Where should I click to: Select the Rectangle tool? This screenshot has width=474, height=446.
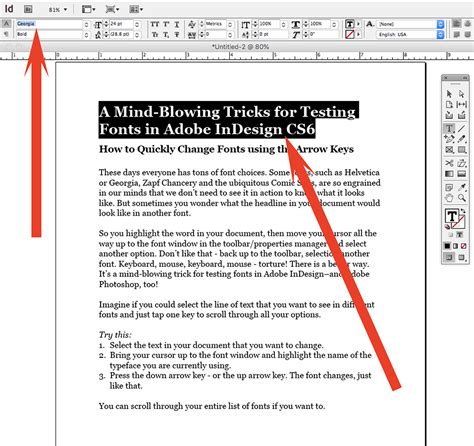click(462, 150)
